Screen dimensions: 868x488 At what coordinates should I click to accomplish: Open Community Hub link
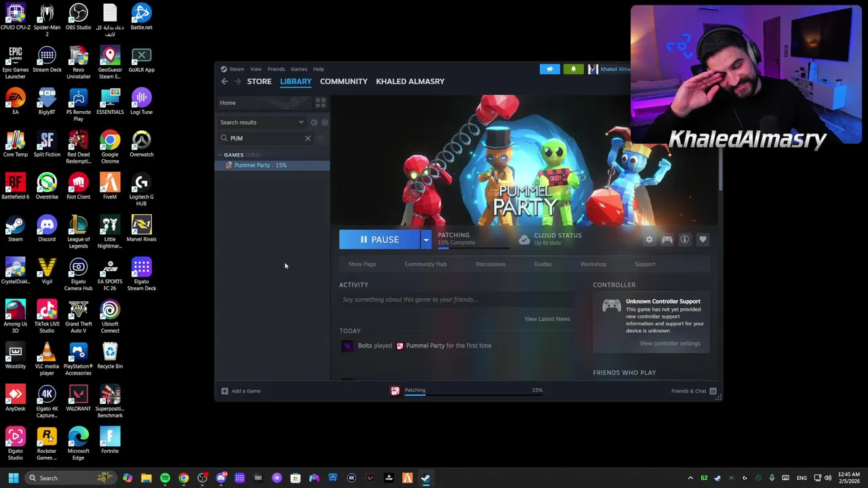click(426, 264)
